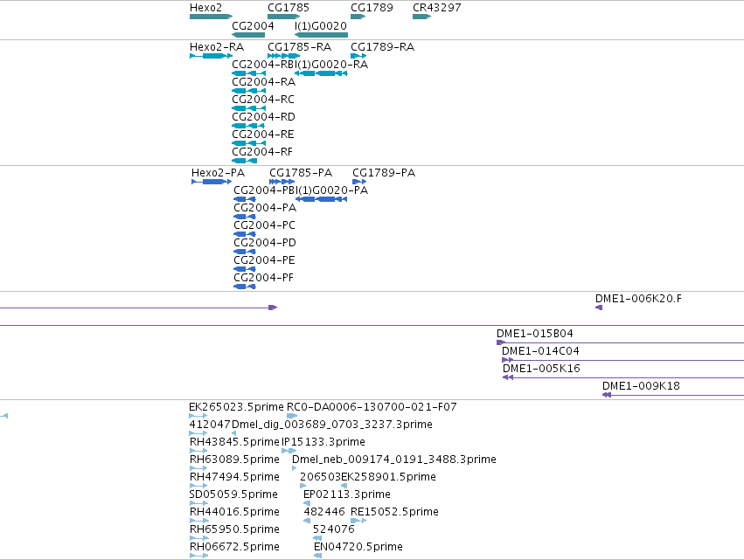
Task: Select the Hexo2-PA protein feature
Action: pyautogui.click(x=212, y=182)
